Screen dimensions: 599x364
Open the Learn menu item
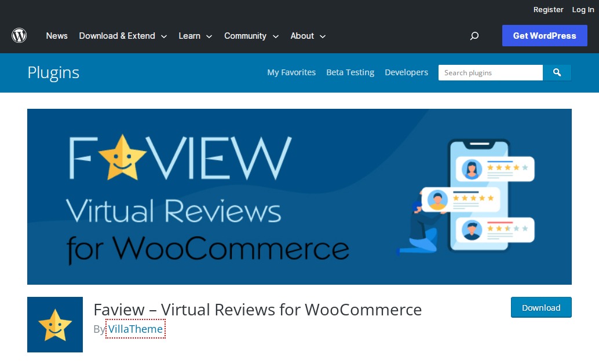189,36
